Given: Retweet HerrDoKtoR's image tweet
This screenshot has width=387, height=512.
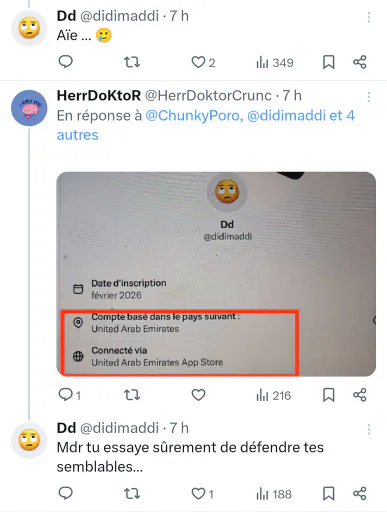Looking at the screenshot, I should (132, 395).
